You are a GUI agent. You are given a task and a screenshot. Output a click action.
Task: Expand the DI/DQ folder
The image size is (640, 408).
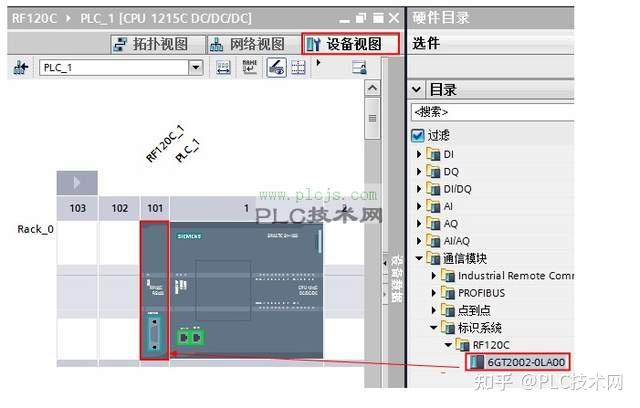point(419,189)
